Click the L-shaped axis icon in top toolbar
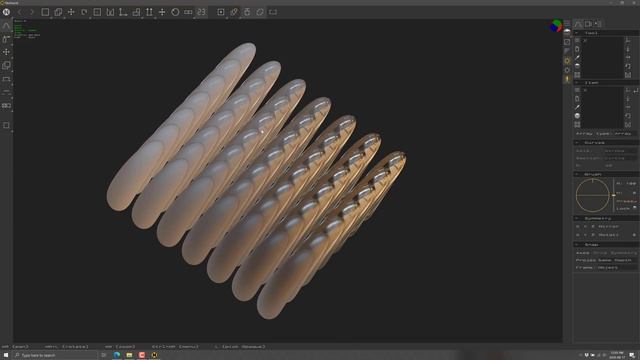 (x=123, y=12)
